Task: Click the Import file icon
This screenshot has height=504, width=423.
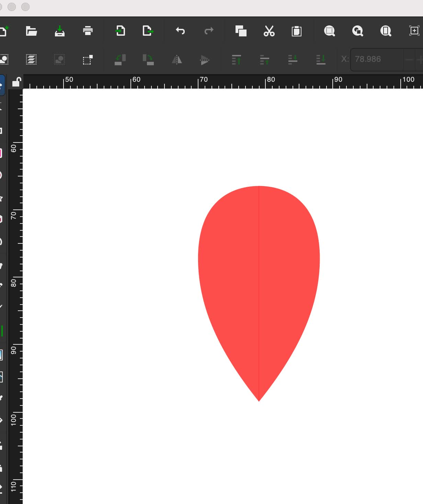Action: click(x=120, y=31)
